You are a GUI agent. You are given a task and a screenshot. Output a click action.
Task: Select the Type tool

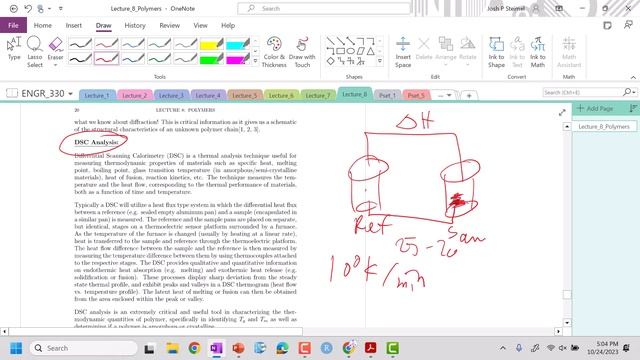14,49
